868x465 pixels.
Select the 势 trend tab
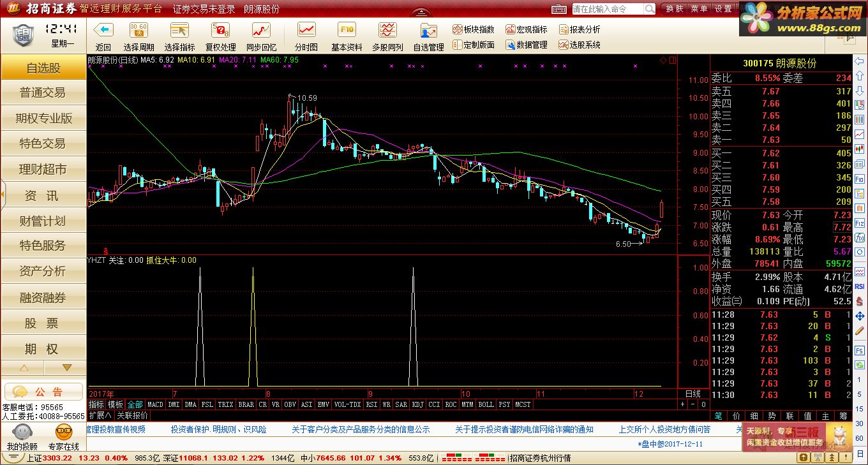coord(772,416)
